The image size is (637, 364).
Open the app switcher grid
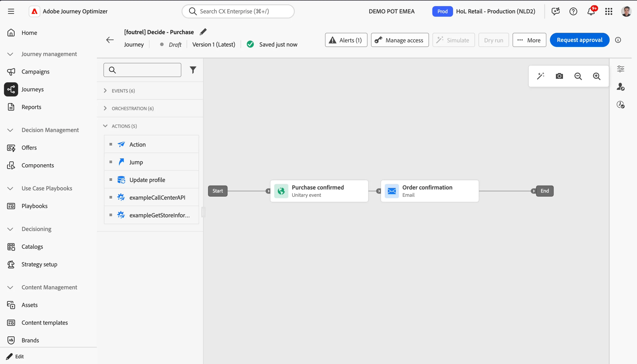(x=609, y=11)
